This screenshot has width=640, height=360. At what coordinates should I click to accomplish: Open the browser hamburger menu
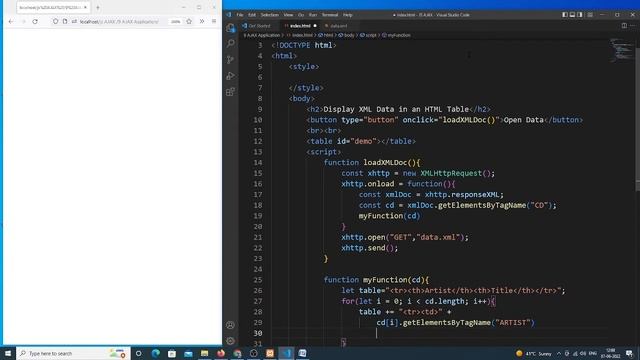pyautogui.click(x=214, y=21)
